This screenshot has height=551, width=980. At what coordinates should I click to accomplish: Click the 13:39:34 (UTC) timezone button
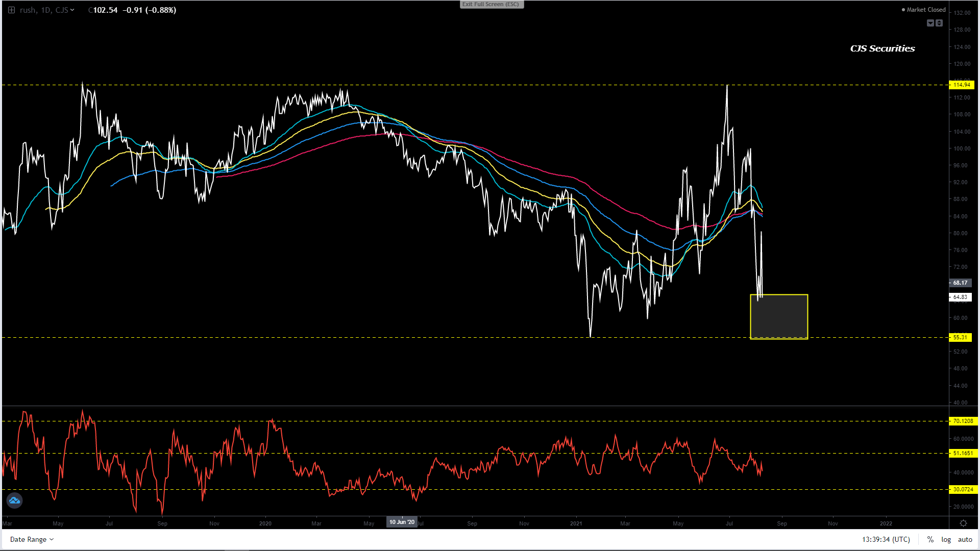(886, 539)
